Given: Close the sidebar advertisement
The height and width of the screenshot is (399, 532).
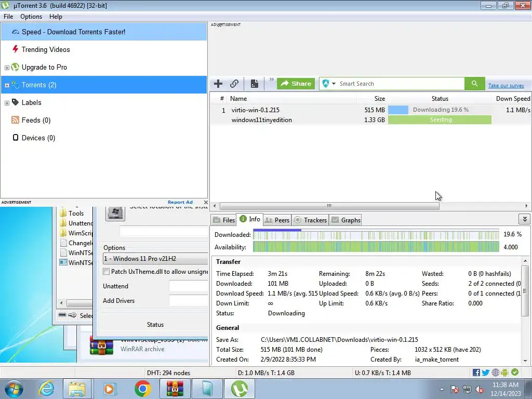Looking at the screenshot, I should coord(206,202).
